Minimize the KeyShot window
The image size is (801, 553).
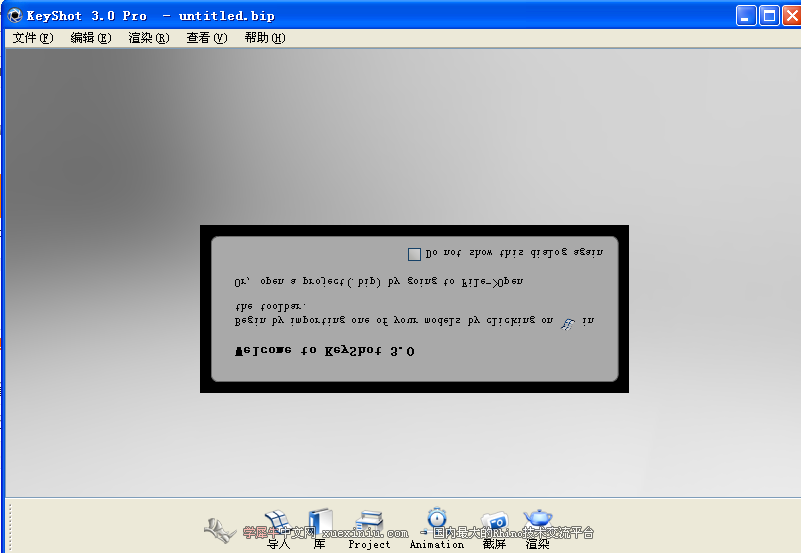pyautogui.click(x=746, y=15)
